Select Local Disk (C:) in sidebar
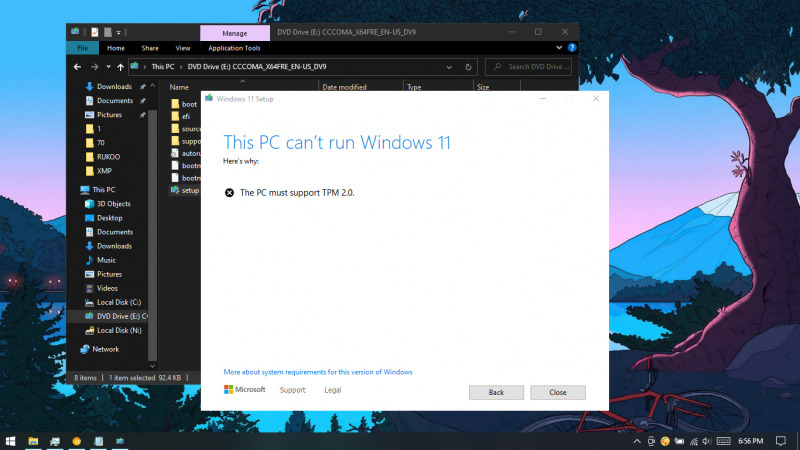This screenshot has width=800, height=450. (119, 302)
